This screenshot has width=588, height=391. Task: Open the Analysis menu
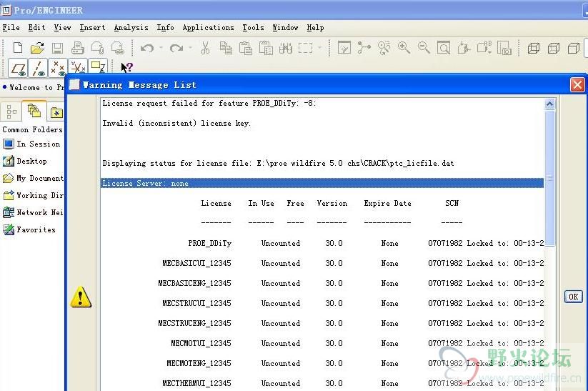pyautogui.click(x=131, y=27)
